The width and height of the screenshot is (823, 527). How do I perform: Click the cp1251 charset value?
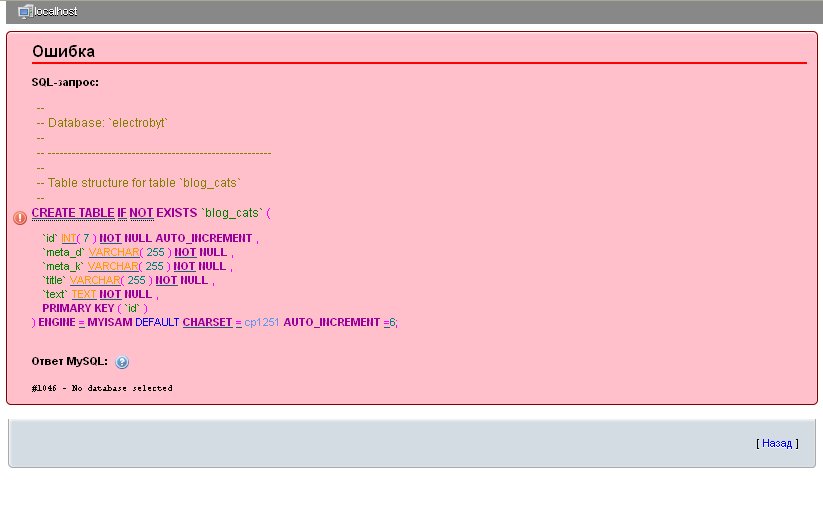coord(262,322)
